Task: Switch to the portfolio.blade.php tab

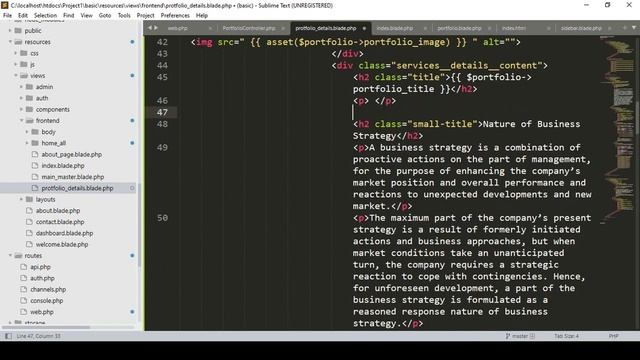Action: click(x=459, y=29)
